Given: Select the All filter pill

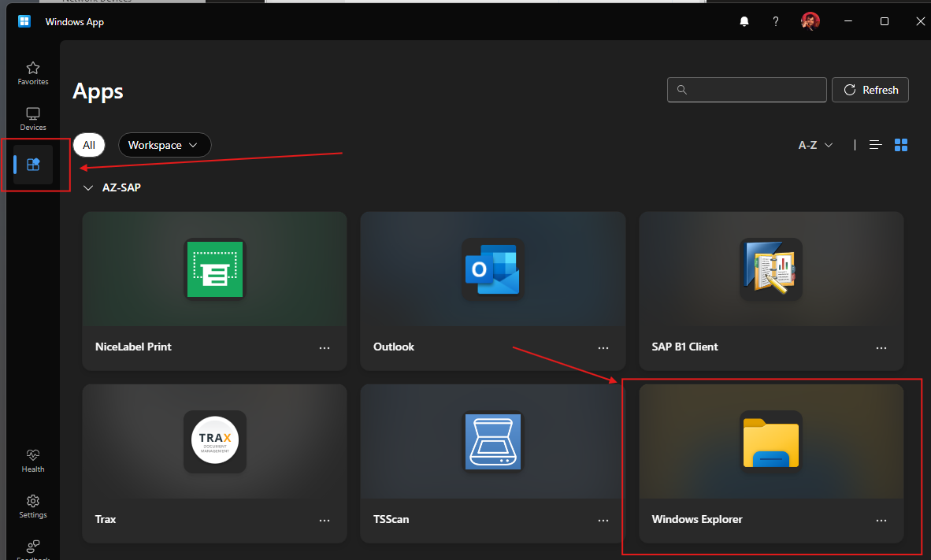Looking at the screenshot, I should click(89, 145).
